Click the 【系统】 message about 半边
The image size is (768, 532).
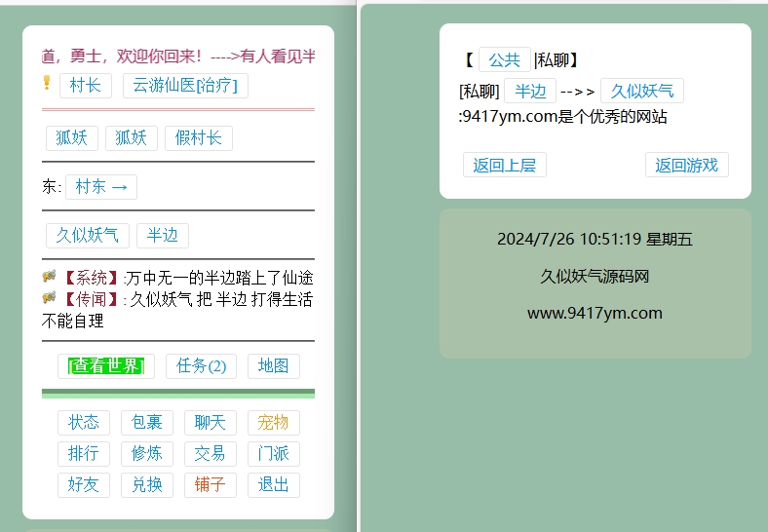188,278
